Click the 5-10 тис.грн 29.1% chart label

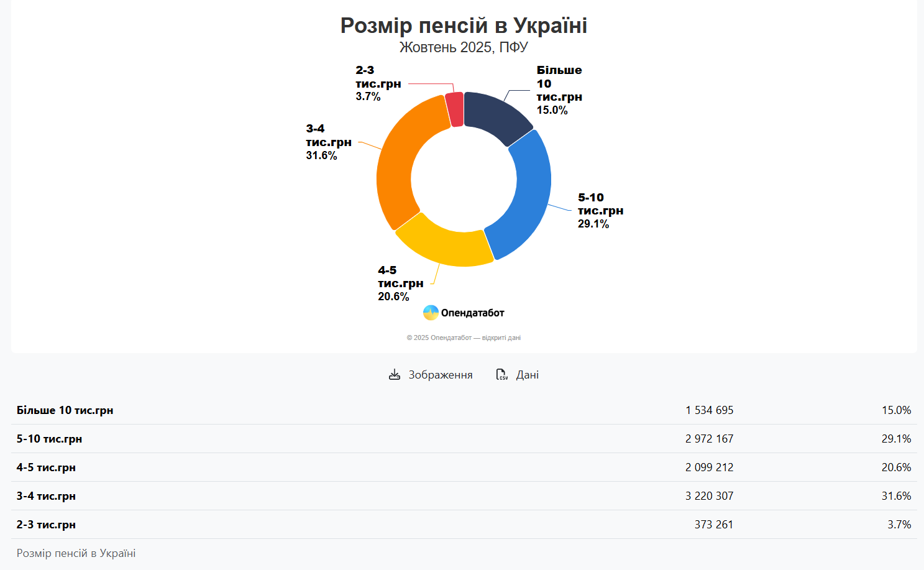click(x=600, y=211)
